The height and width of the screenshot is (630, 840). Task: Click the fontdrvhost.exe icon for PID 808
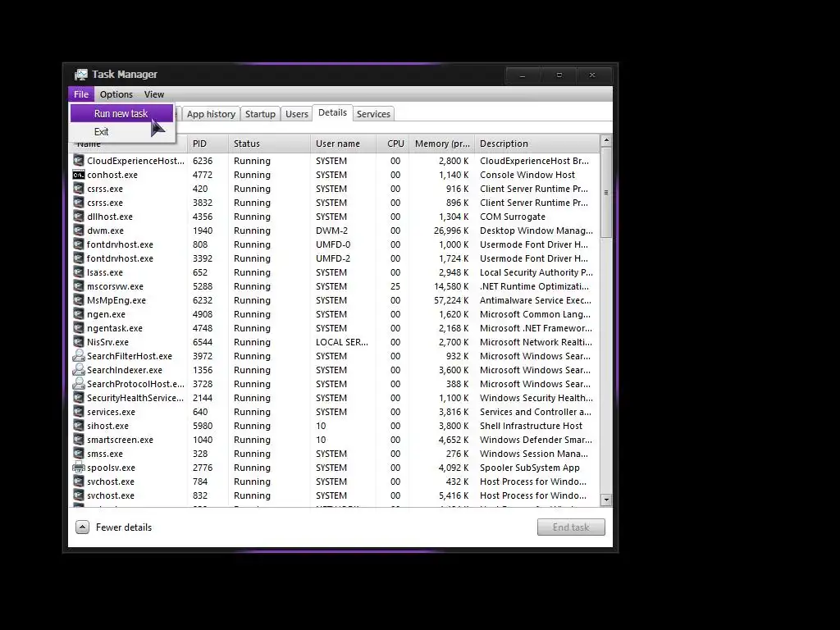tap(79, 244)
